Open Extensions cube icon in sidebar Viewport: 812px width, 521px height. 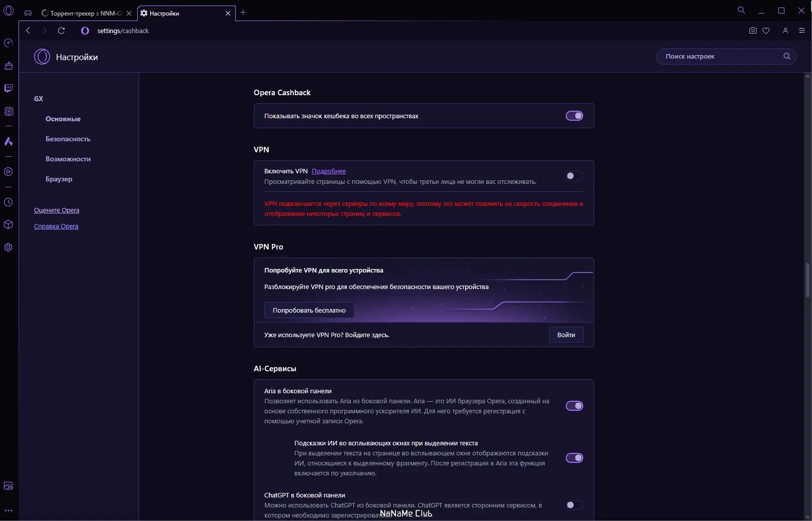[x=9, y=224]
